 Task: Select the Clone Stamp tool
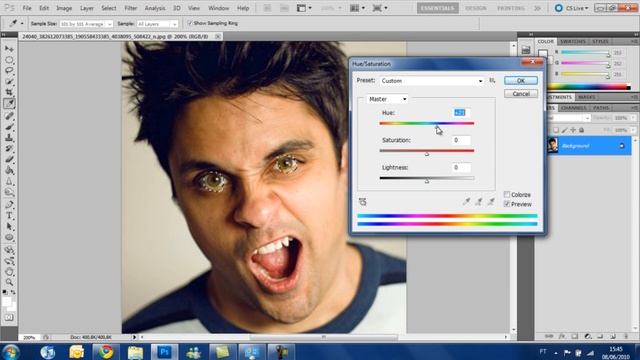9,138
